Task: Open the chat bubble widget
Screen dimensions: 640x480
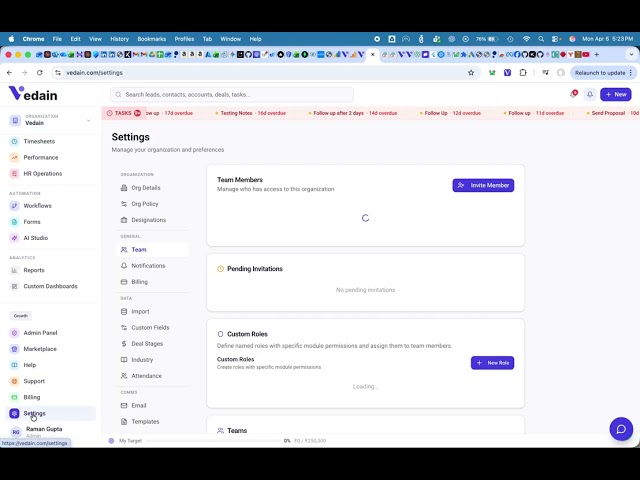Action: (x=621, y=429)
